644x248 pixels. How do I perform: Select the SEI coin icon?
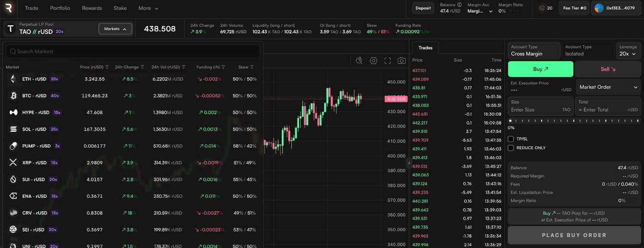[13, 230]
